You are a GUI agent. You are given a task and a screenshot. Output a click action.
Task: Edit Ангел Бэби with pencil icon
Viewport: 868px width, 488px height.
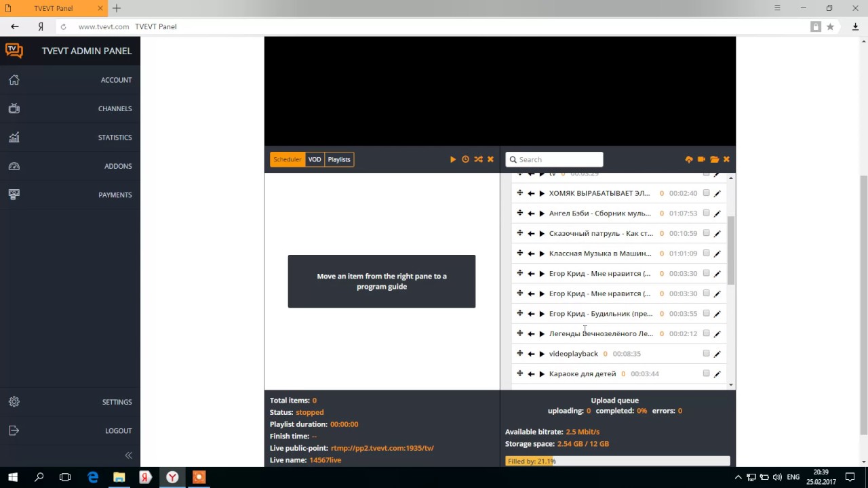(717, 213)
